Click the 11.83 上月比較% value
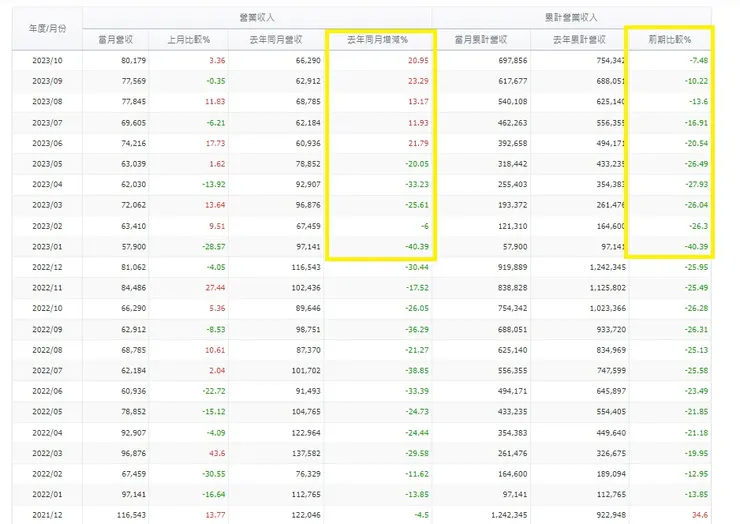This screenshot has width=740, height=524. point(215,101)
